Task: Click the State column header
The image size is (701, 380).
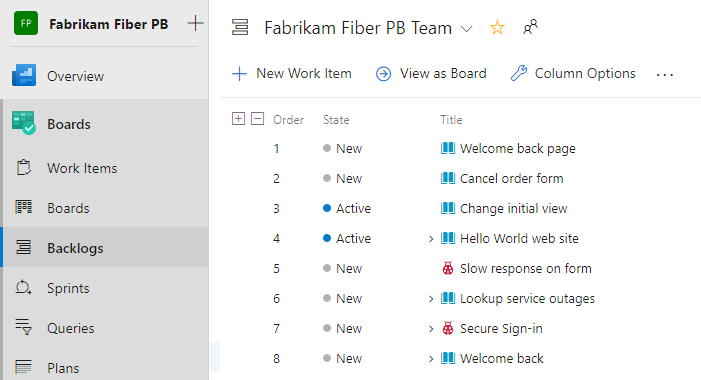Action: click(x=336, y=120)
